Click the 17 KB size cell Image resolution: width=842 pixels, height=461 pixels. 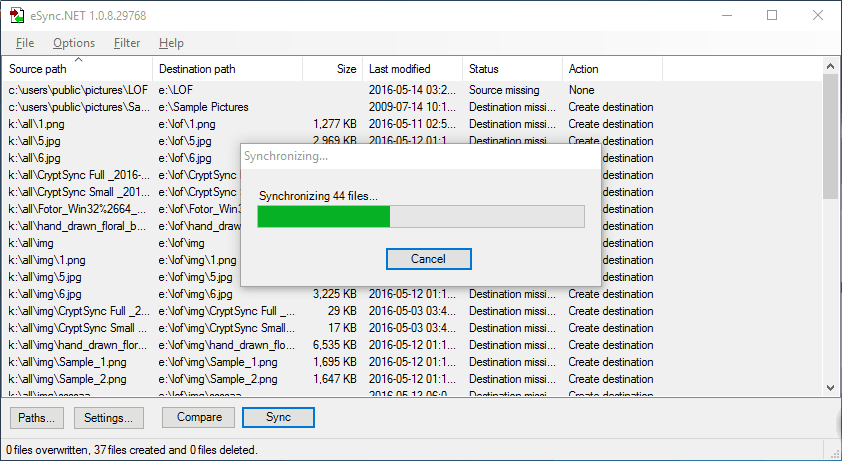pos(342,328)
